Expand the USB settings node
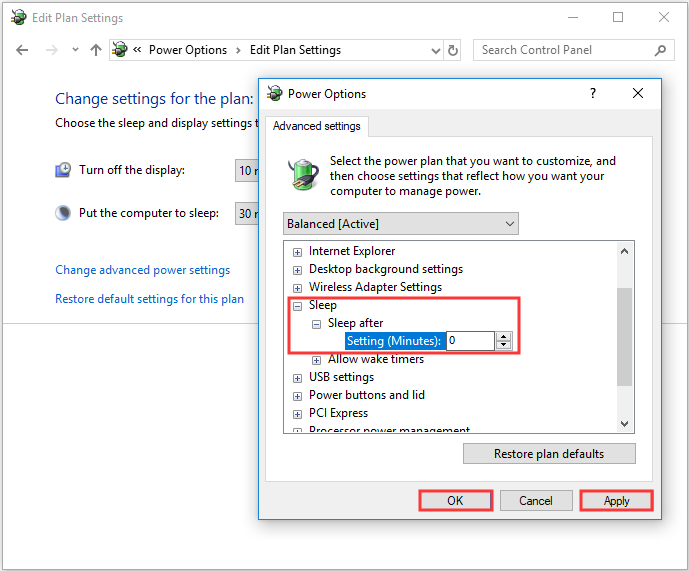The height and width of the screenshot is (571, 689). pyautogui.click(x=297, y=378)
